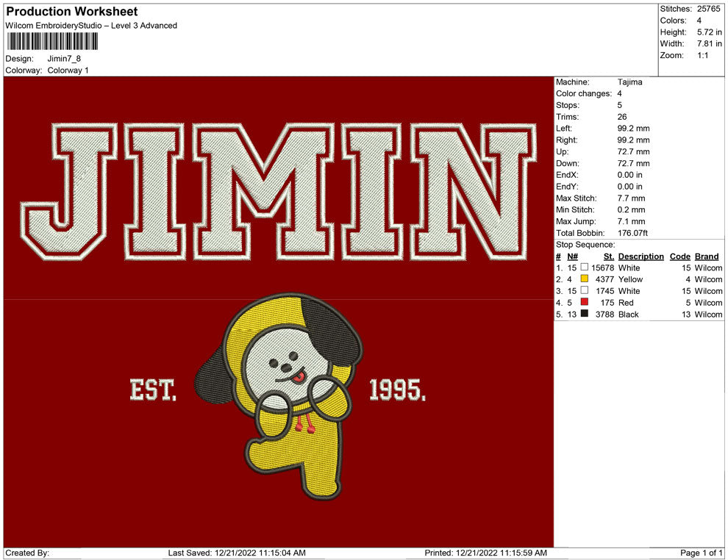Click the 'N#' column header
The height and width of the screenshot is (560, 728).
[572, 256]
